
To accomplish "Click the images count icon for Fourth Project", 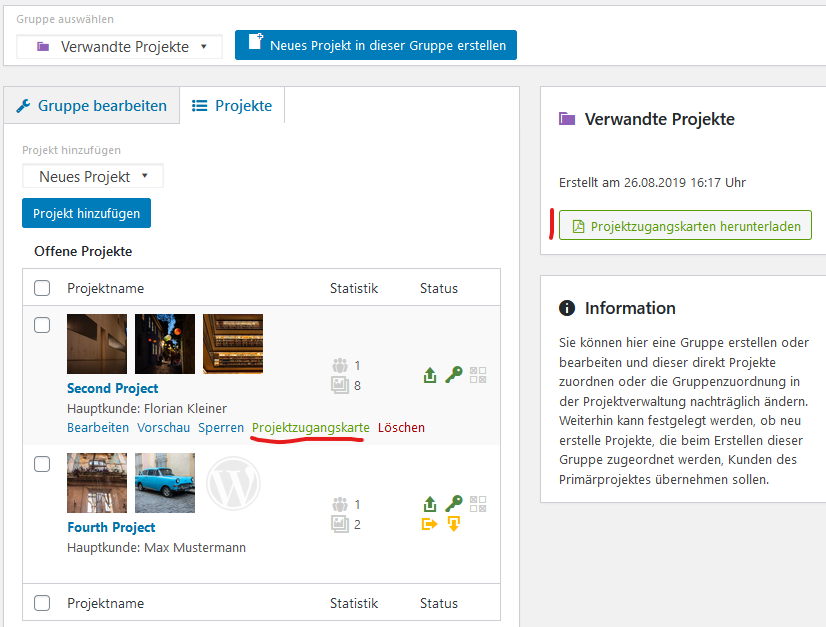I will pyautogui.click(x=340, y=524).
